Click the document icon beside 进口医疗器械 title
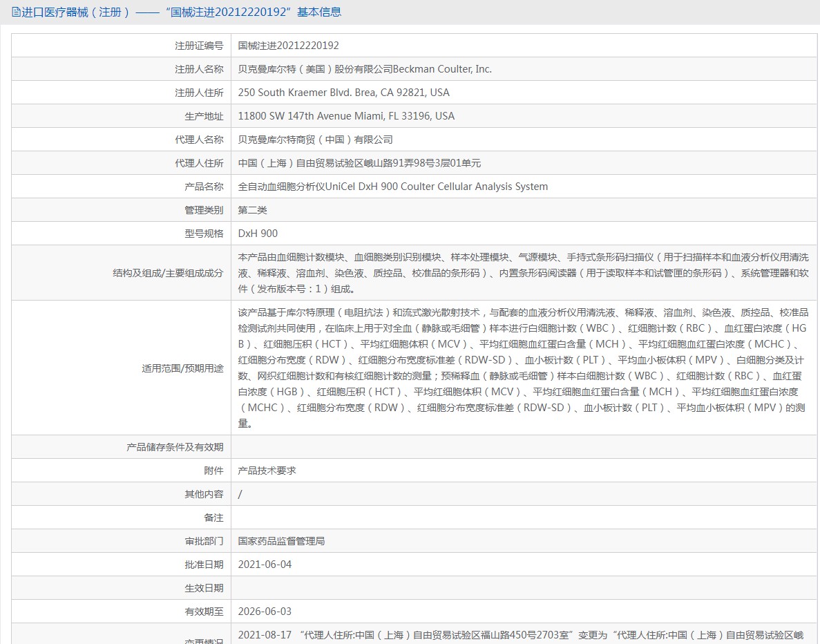 coord(16,12)
